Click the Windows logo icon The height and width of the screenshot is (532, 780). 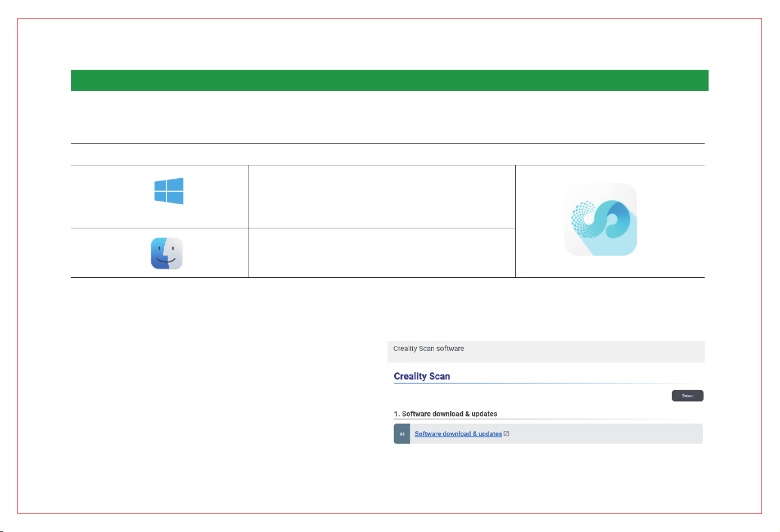(x=169, y=191)
